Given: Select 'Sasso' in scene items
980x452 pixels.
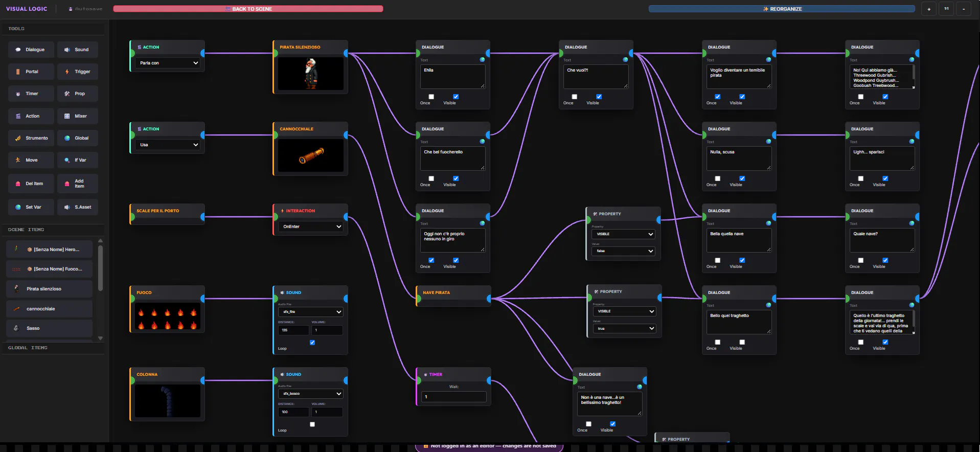Looking at the screenshot, I should (x=50, y=328).
